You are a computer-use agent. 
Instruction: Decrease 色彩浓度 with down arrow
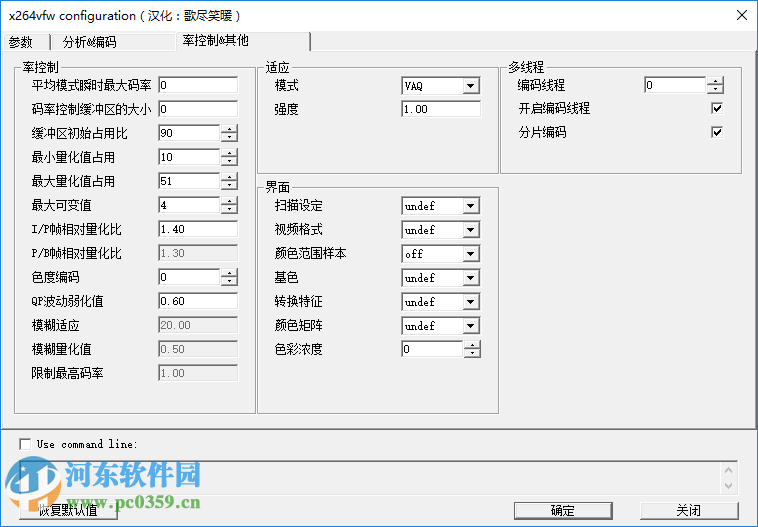472,353
